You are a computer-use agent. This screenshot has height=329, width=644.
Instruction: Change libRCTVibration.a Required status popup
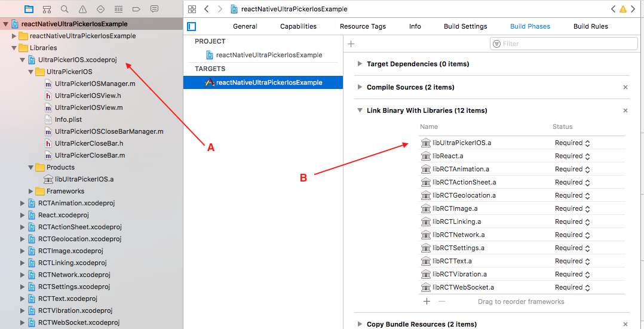573,275
